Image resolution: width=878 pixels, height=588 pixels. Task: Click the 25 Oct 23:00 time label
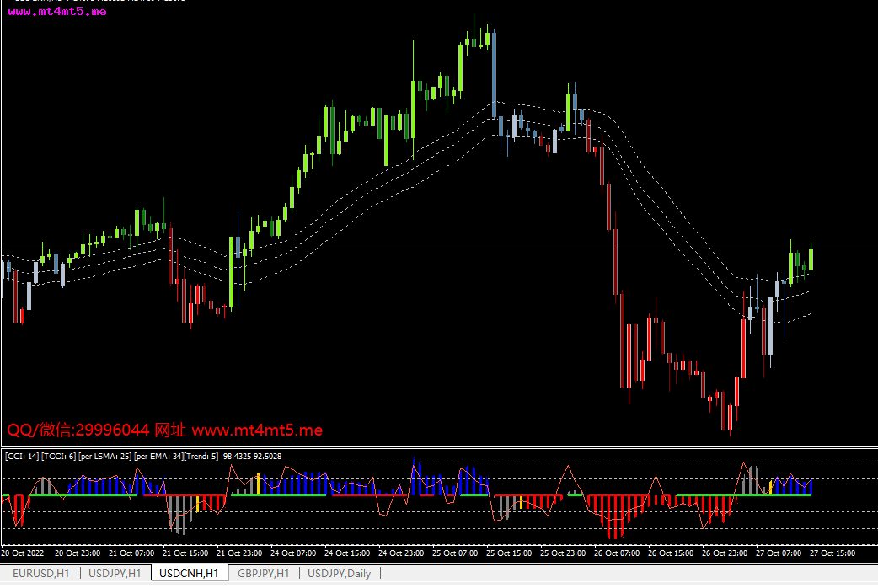[x=563, y=553]
